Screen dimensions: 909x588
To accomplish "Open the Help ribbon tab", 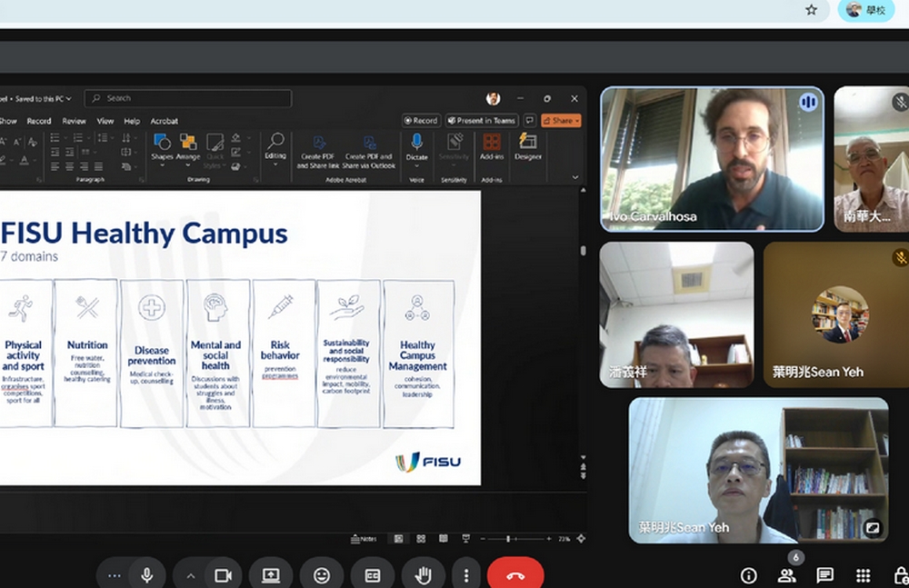I will [x=132, y=121].
